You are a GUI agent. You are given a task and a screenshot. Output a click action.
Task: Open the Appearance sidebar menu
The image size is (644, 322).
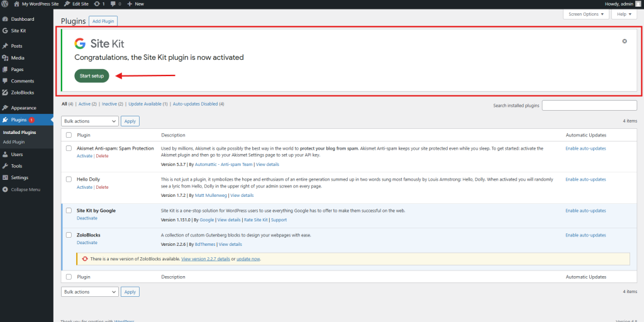coord(23,108)
